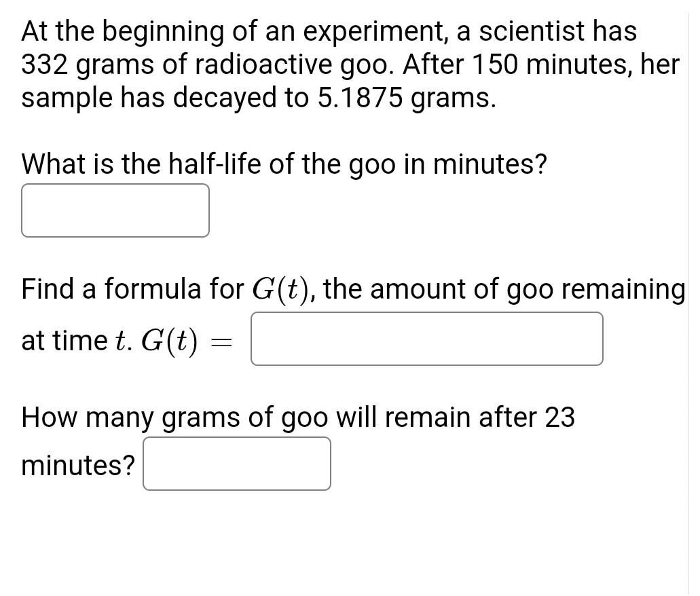
Task: Focus the empty box below the half-life question
Action: [115, 210]
